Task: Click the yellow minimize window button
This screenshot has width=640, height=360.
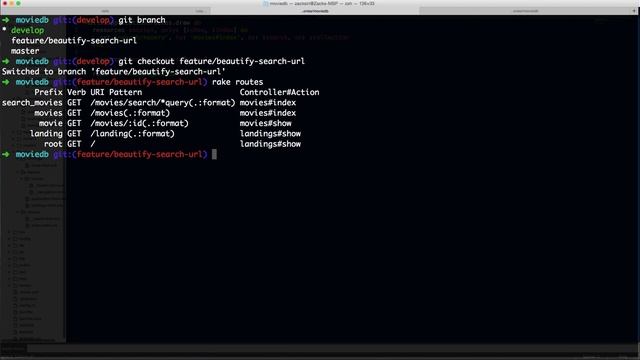Action: 11,3
